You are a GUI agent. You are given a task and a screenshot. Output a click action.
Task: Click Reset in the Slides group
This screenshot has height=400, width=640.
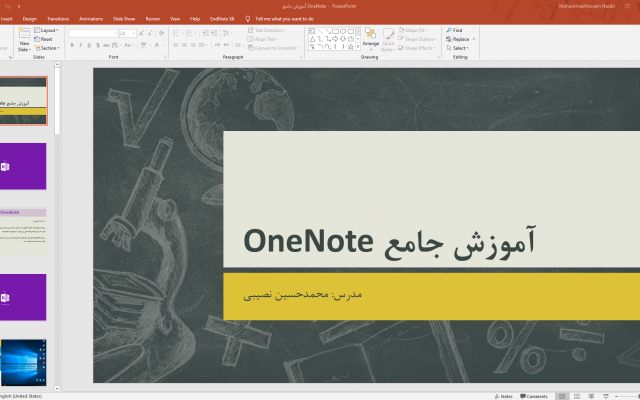coord(43,39)
